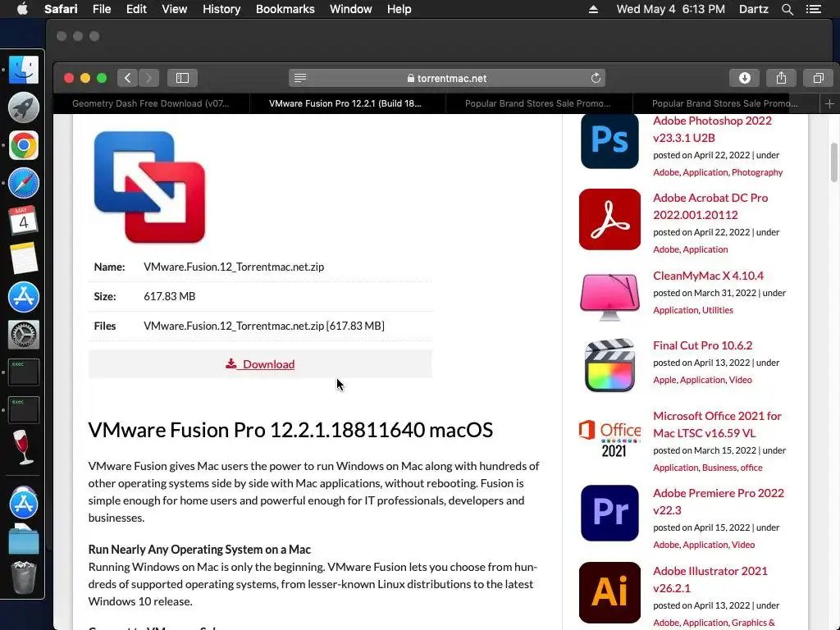The width and height of the screenshot is (840, 630).
Task: Open the Help menu
Action: point(399,9)
